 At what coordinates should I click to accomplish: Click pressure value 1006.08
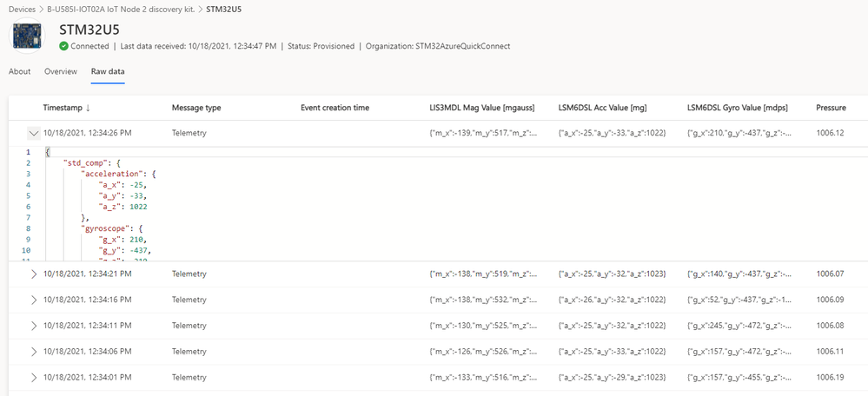pos(831,326)
